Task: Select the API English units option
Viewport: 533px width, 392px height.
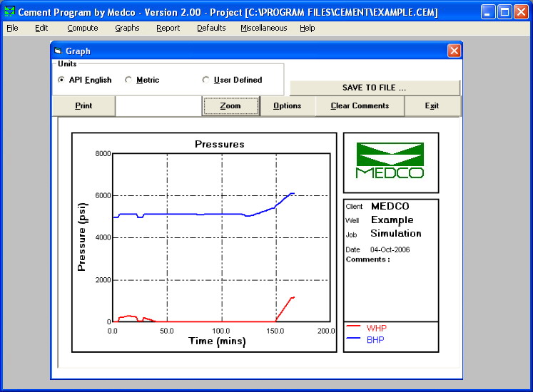Action: (61, 80)
